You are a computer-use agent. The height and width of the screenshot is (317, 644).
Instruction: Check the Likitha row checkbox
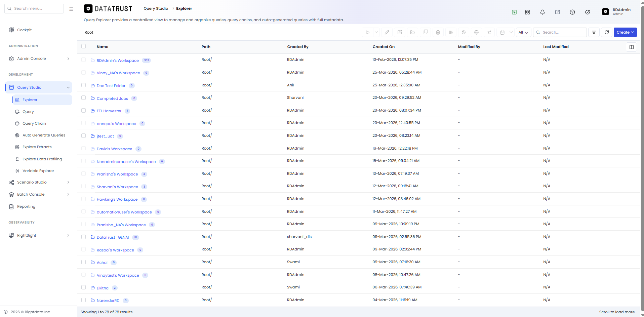point(84,287)
